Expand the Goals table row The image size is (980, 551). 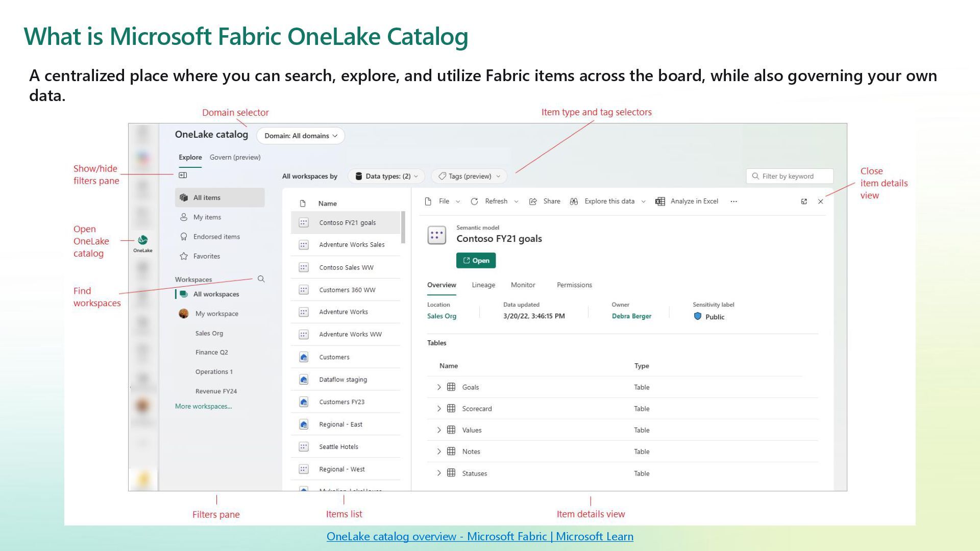point(439,387)
